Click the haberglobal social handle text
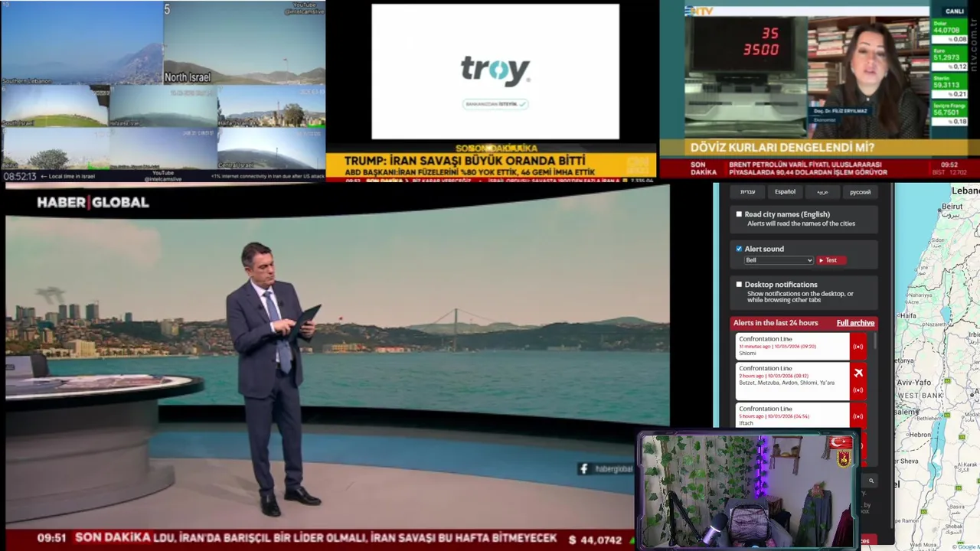Viewport: 980px width, 551px height. (x=614, y=469)
